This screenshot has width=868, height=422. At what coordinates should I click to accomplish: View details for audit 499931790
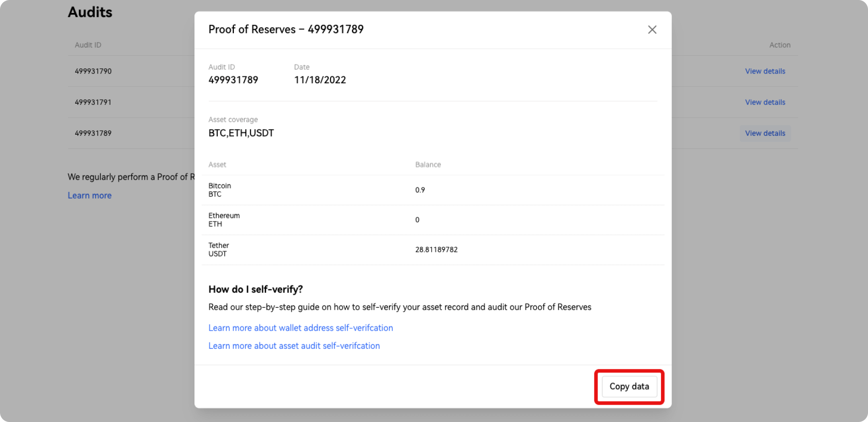tap(765, 71)
